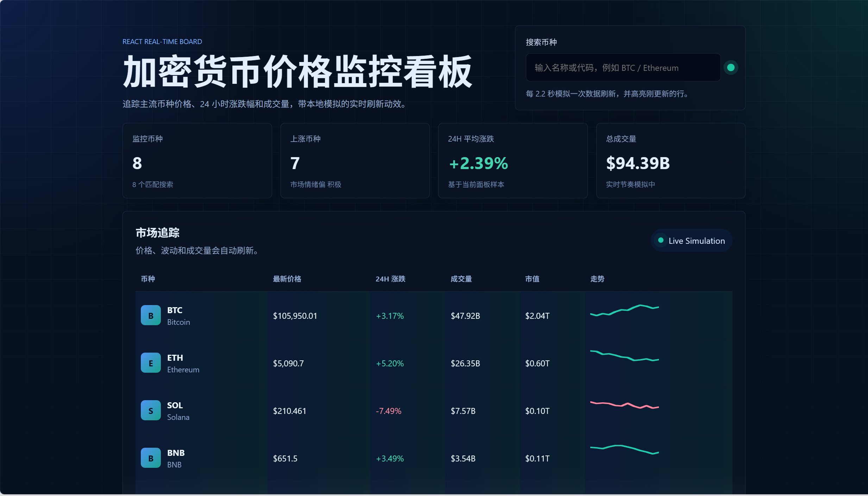Image resolution: width=868 pixels, height=496 pixels.
Task: Click the +2.39% average change value
Action: 478,163
